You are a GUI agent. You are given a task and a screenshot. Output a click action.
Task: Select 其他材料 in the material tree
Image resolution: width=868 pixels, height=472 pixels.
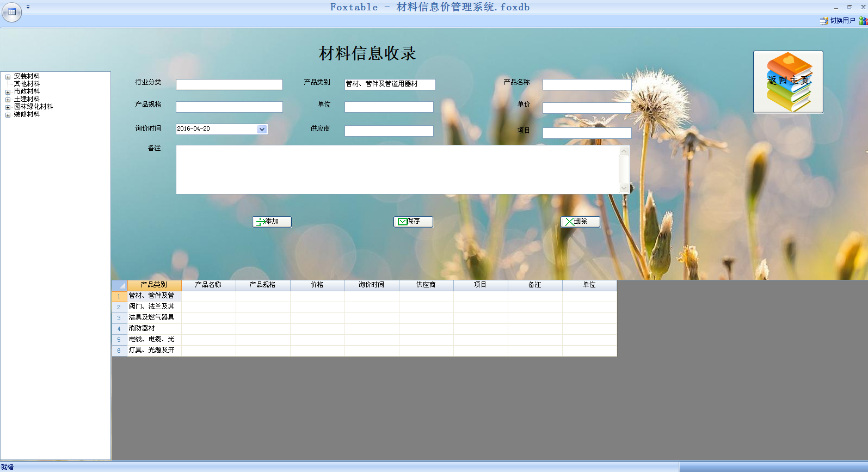(27, 84)
